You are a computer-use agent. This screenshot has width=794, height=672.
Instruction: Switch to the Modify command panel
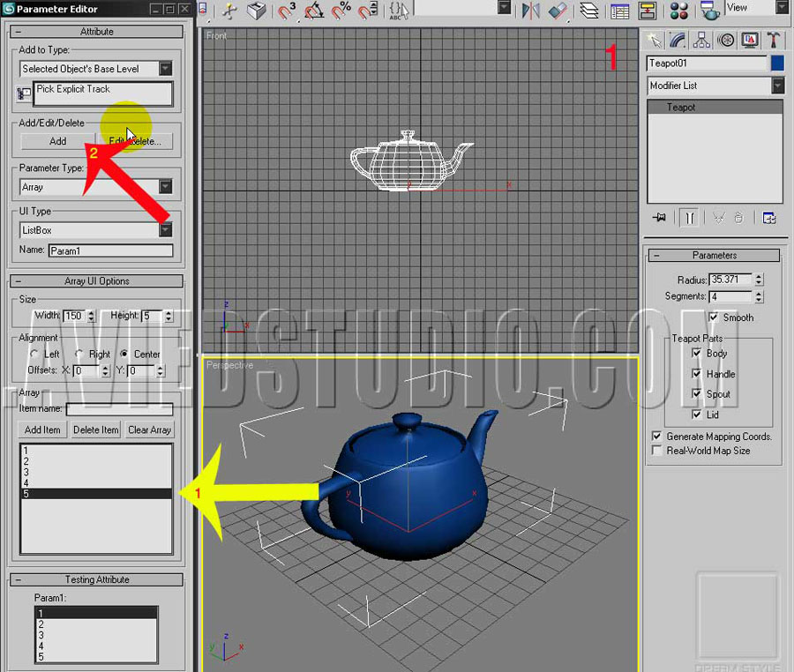(678, 40)
